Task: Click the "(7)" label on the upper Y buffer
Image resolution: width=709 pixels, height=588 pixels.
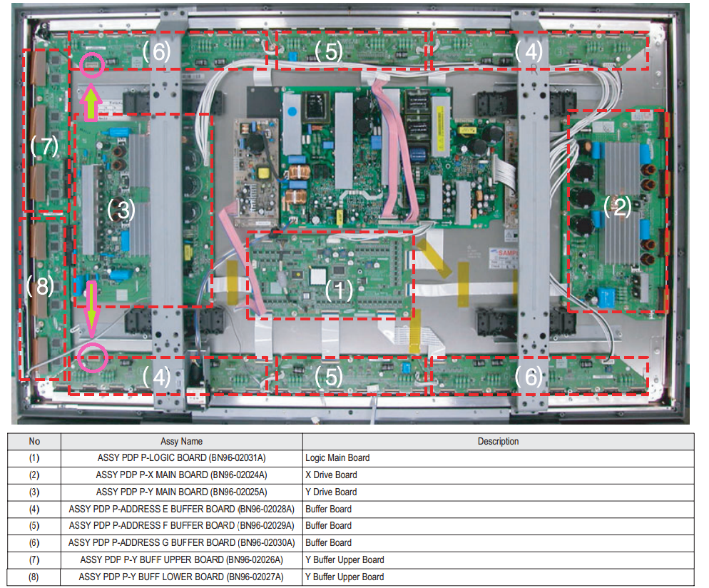Action: pyautogui.click(x=44, y=146)
